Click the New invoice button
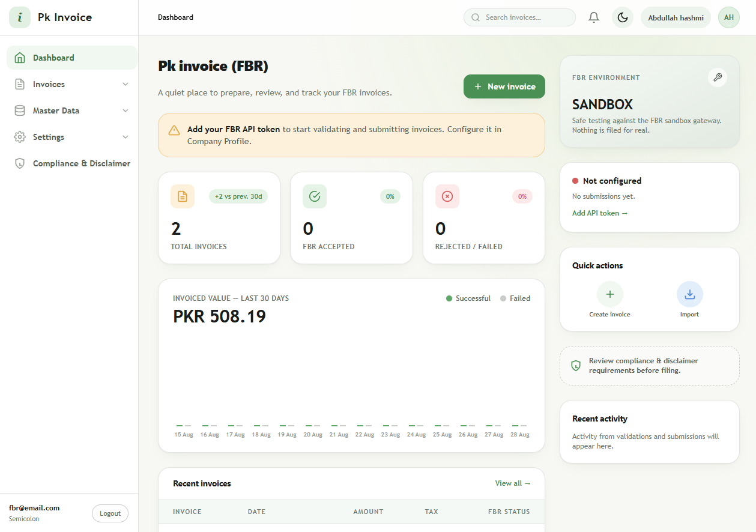 click(504, 86)
